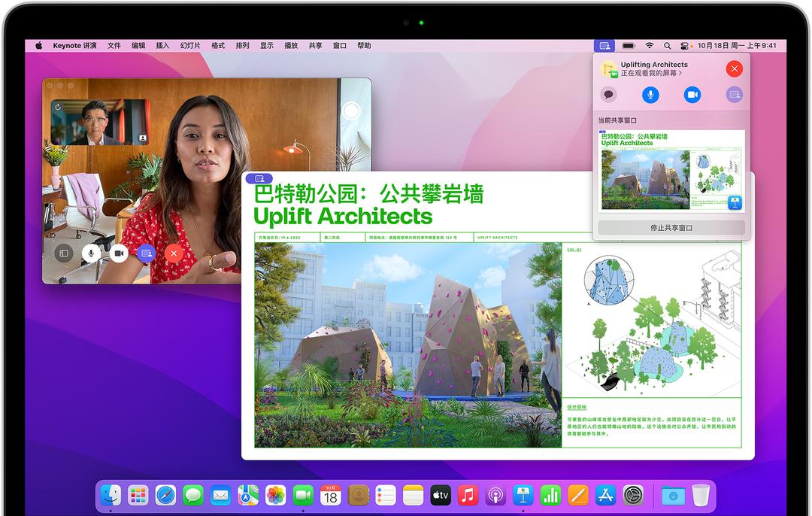Toggle screen sharing in the SharePlay panel
The image size is (812, 516).
click(x=733, y=95)
